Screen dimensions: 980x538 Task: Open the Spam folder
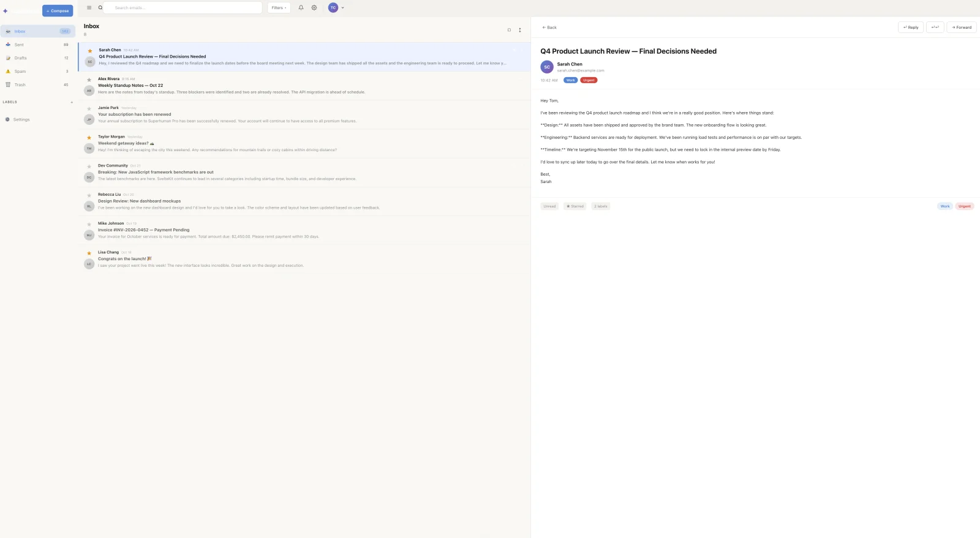point(37,72)
